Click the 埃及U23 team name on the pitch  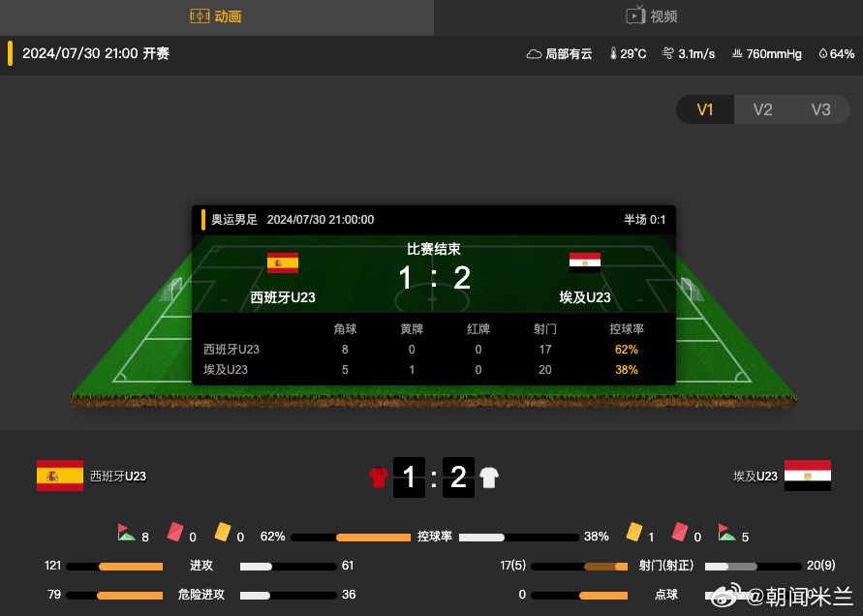tap(585, 297)
